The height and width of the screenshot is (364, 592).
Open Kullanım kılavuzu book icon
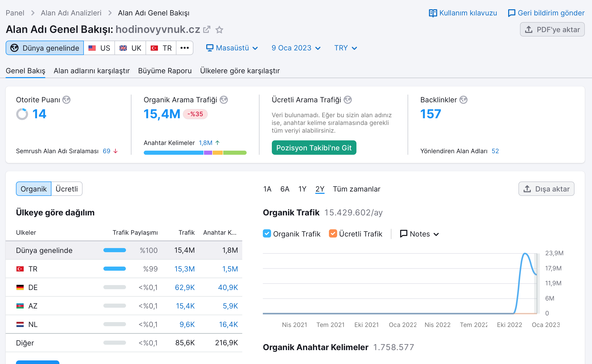tap(433, 13)
